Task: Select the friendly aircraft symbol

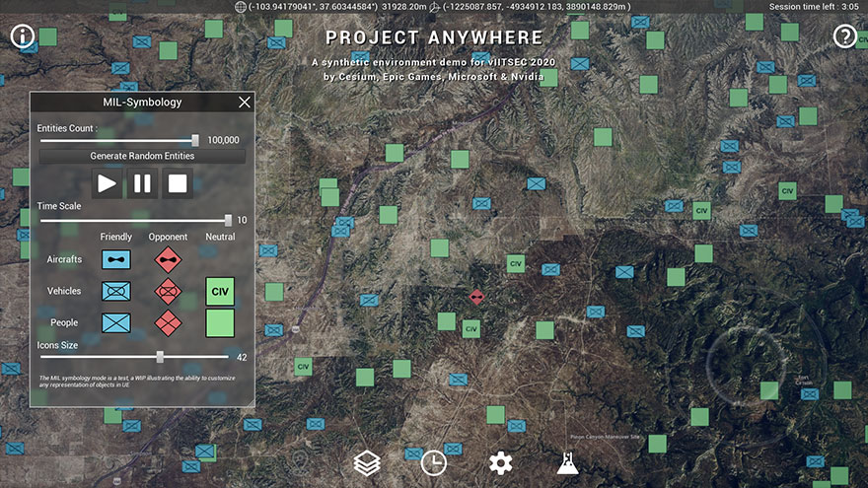Action: [x=116, y=260]
